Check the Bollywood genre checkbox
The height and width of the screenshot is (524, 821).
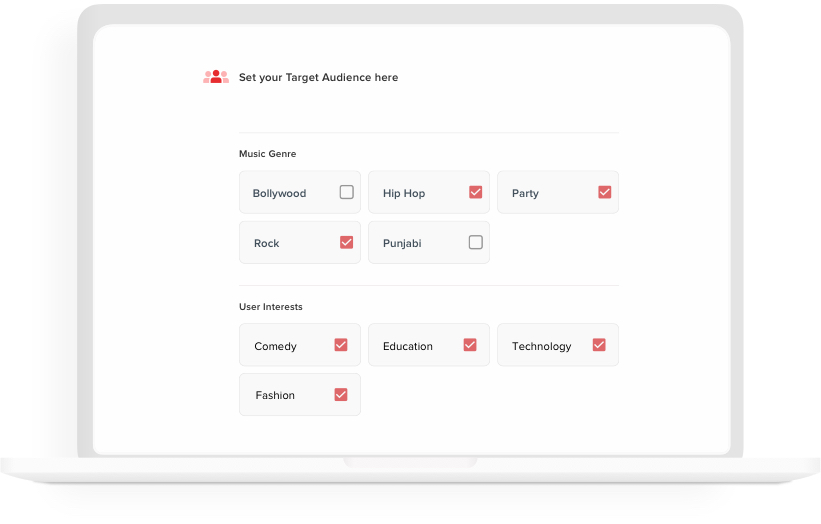pyautogui.click(x=347, y=192)
